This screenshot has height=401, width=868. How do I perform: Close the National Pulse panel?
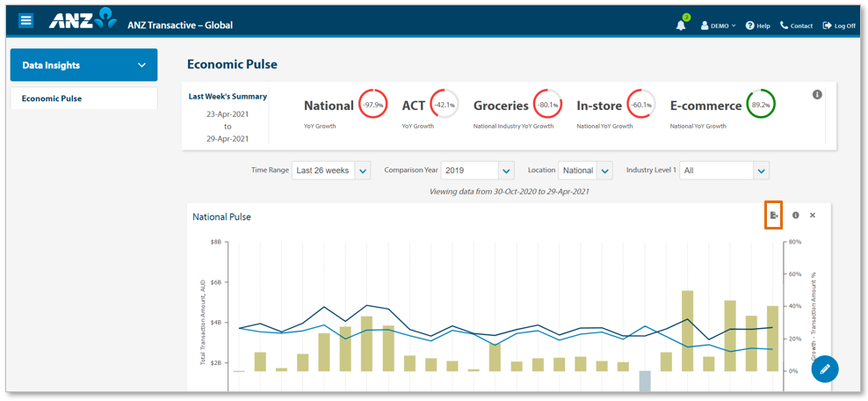[813, 215]
